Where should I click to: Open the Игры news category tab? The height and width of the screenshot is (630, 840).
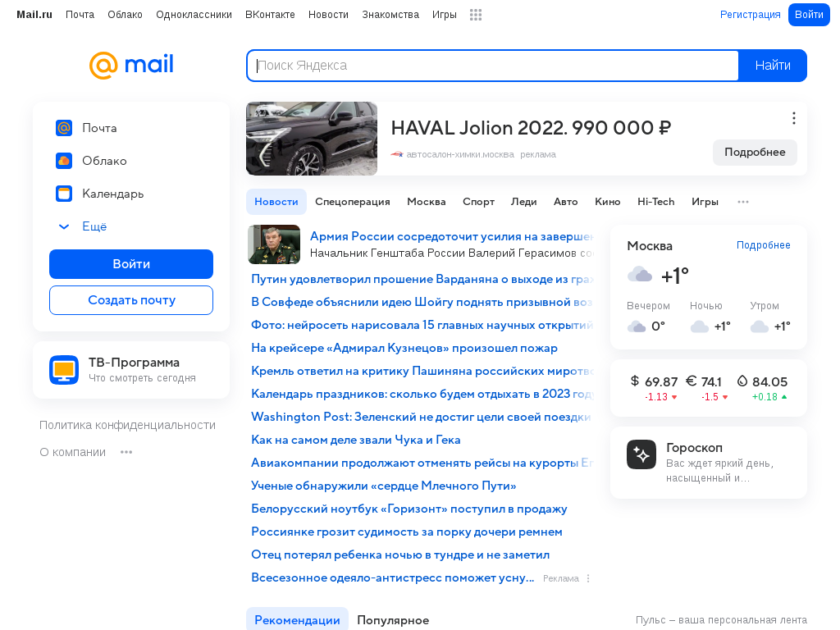(705, 202)
